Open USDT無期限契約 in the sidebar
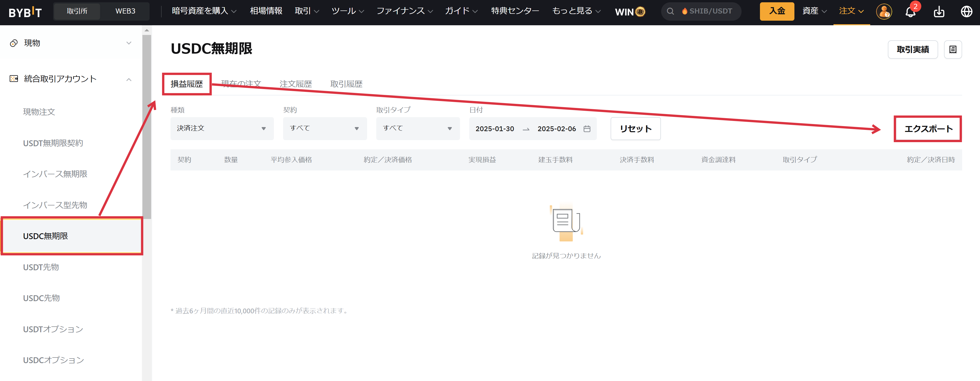This screenshot has height=381, width=980. tap(53, 143)
